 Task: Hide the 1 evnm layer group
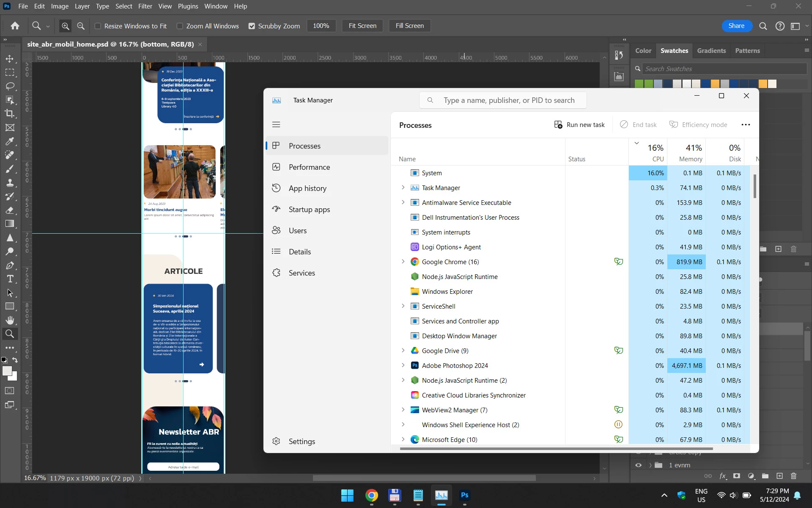(x=638, y=465)
